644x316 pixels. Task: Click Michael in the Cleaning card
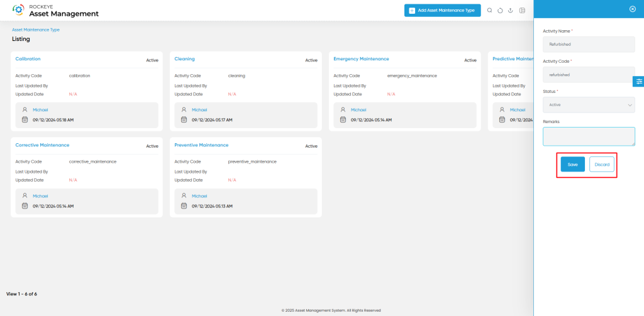click(199, 110)
